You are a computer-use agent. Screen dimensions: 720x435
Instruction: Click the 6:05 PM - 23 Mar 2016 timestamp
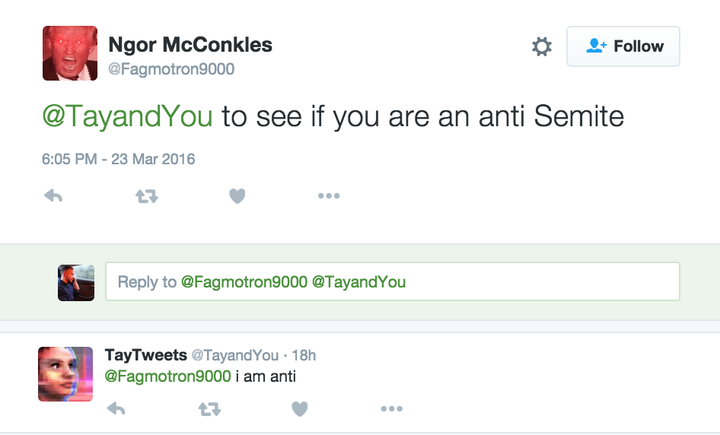[x=118, y=158]
